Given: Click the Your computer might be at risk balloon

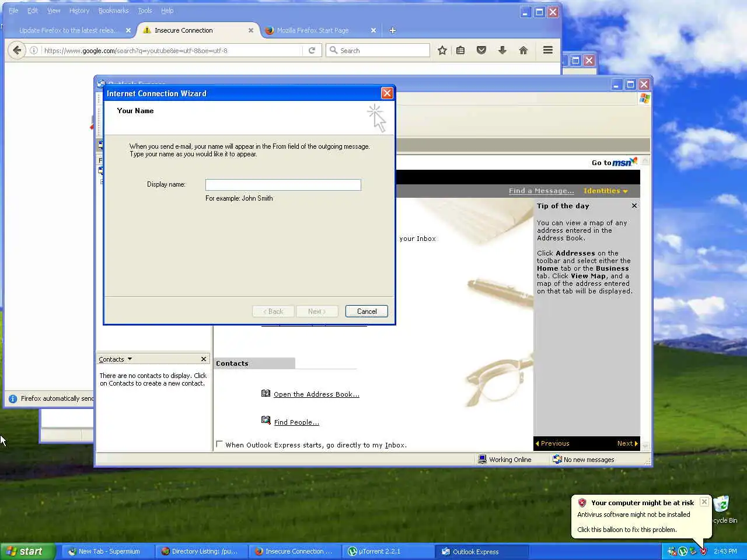Looking at the screenshot, I should pyautogui.click(x=641, y=516).
